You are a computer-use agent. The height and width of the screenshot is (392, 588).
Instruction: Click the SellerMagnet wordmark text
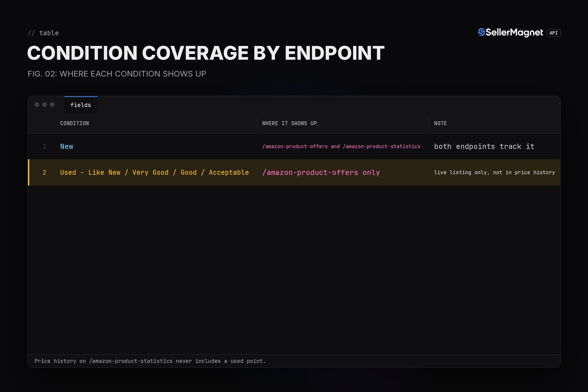(514, 33)
